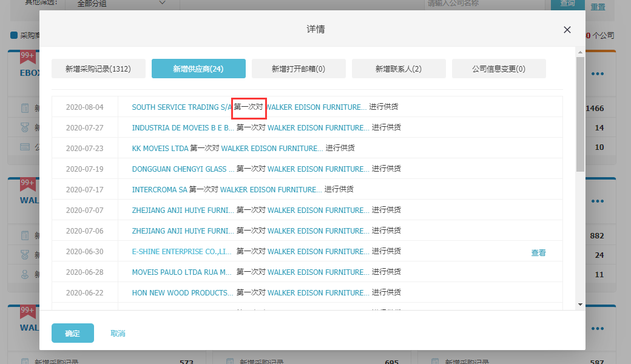Viewport: 631px width, 364px height.
Task: Open the three-dot menu above the 882 count
Action: (598, 201)
